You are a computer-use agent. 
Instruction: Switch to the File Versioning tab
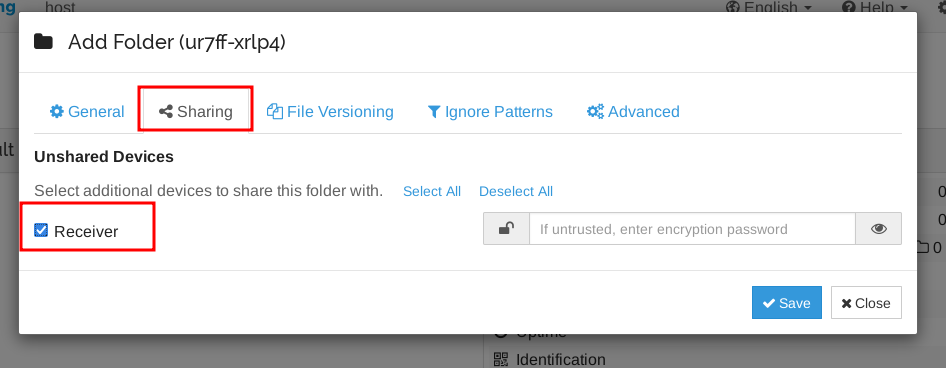(331, 112)
